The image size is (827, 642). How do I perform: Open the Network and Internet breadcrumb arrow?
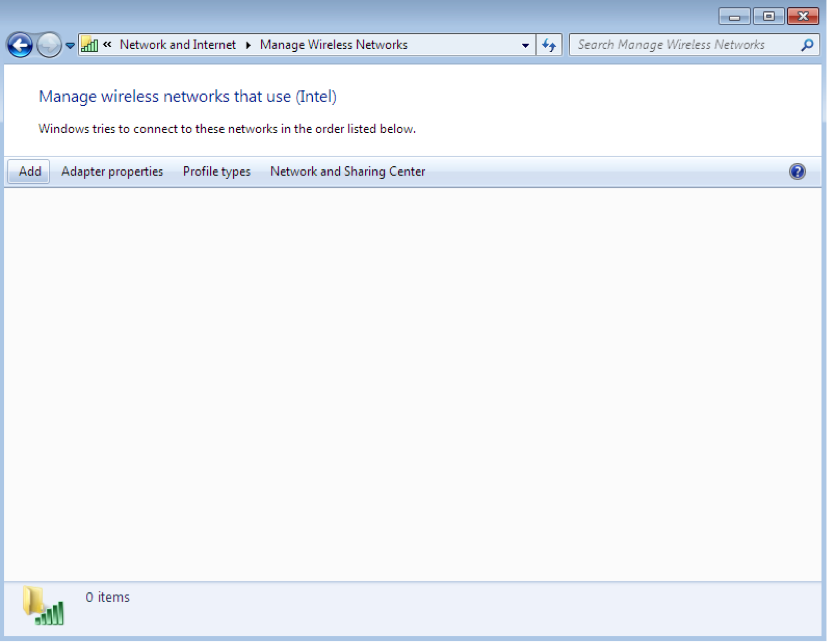tap(247, 44)
